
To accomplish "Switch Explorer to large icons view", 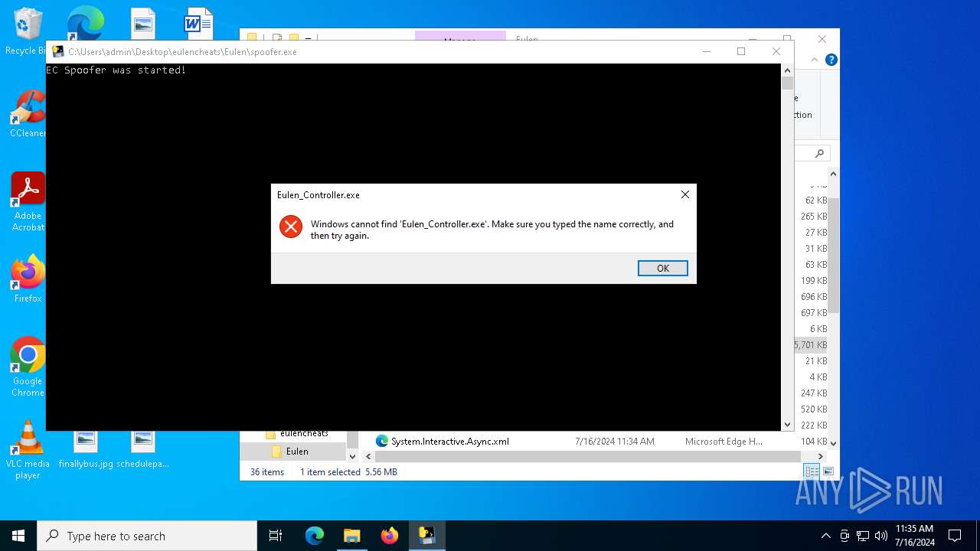I will point(828,471).
